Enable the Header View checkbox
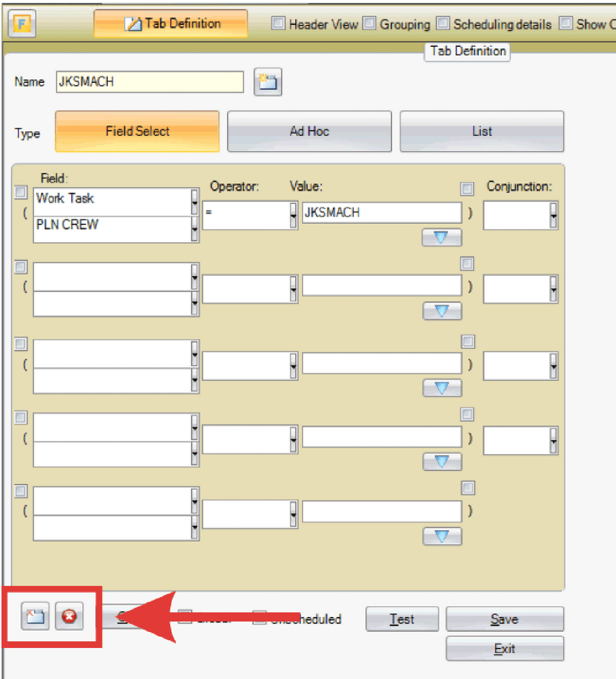 click(278, 23)
